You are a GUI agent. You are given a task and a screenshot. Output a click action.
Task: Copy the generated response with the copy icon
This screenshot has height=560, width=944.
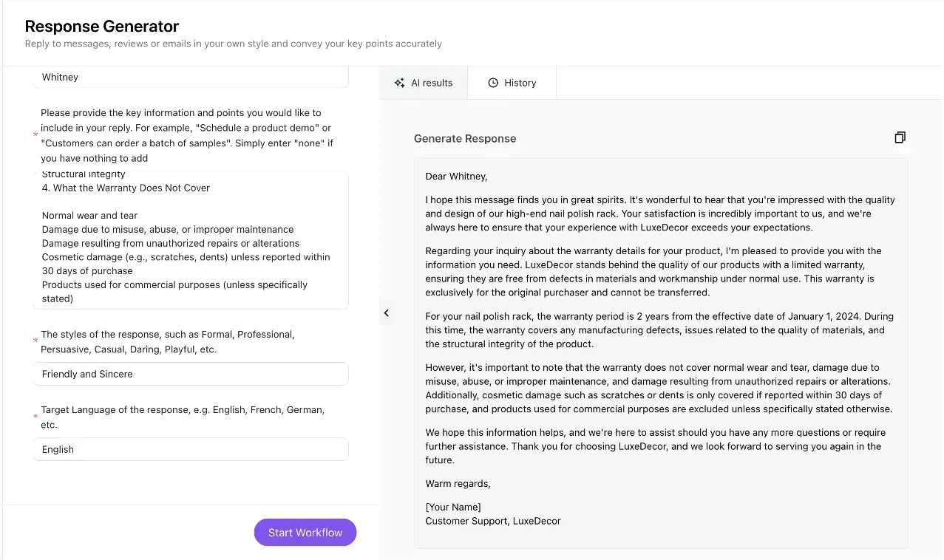(899, 137)
